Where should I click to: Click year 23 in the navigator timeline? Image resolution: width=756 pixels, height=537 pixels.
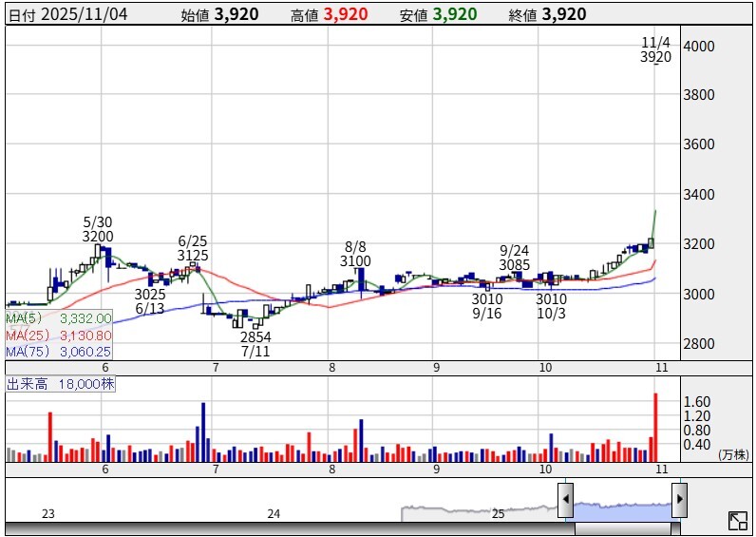tap(48, 513)
